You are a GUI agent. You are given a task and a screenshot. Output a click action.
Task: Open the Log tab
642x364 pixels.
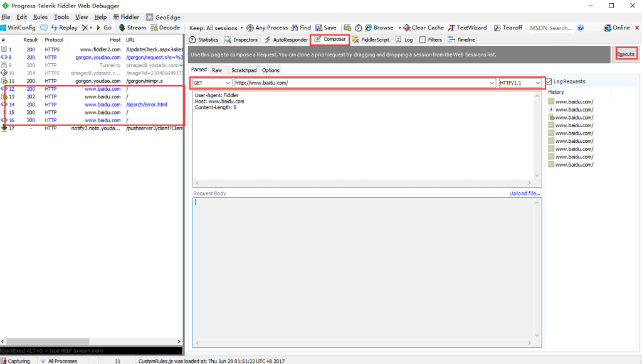pyautogui.click(x=404, y=39)
